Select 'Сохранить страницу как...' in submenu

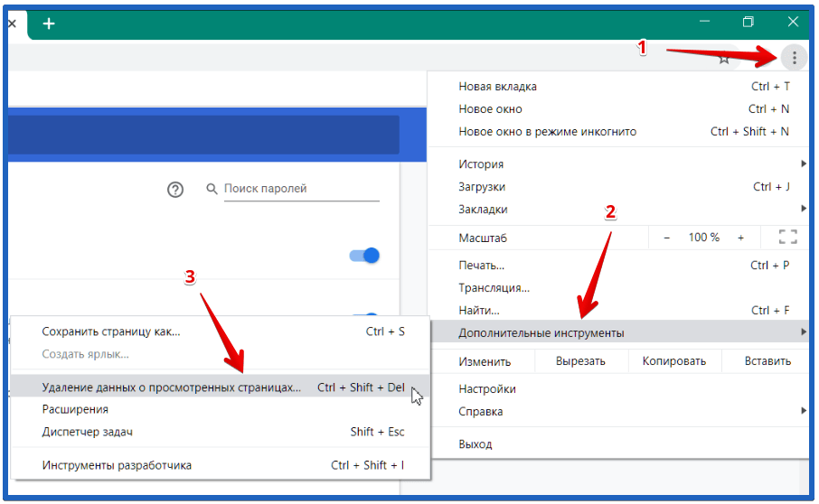tap(221, 331)
